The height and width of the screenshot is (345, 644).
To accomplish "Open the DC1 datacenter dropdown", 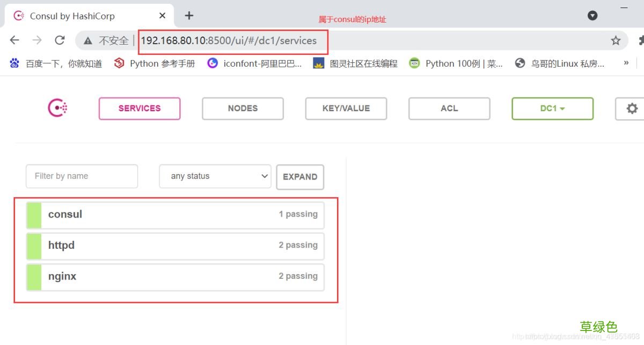I will pos(553,109).
